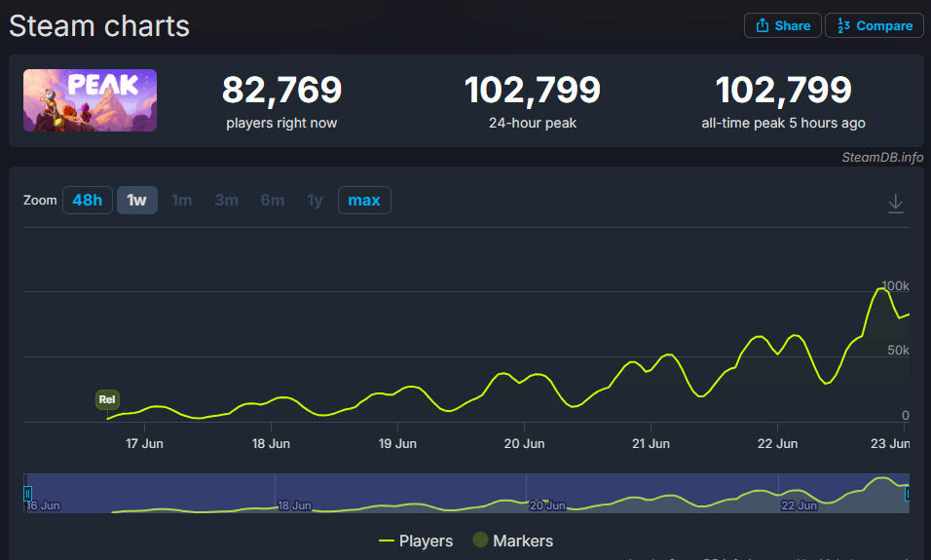Click the 20 Jun main axis label
Image resolution: width=931 pixels, height=560 pixels.
[x=524, y=443]
